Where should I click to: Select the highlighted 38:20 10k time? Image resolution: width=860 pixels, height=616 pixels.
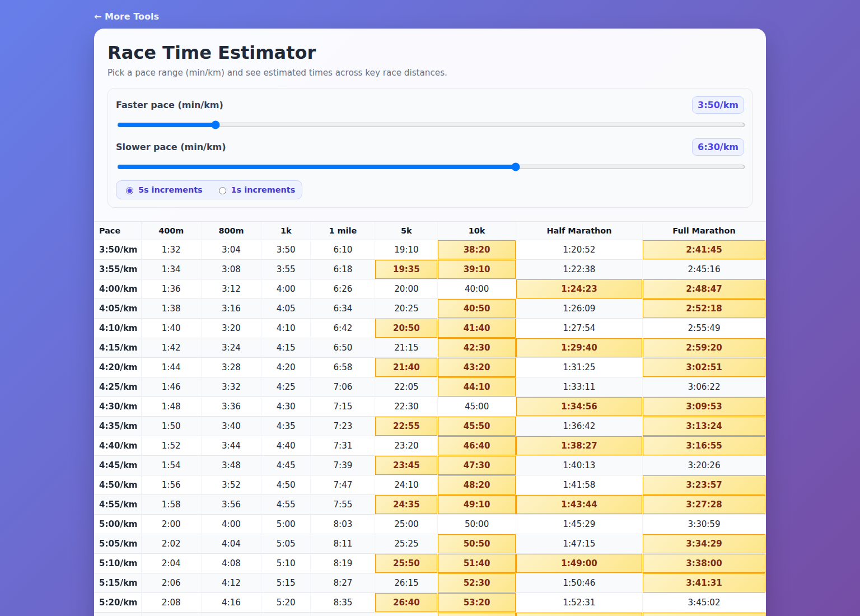(476, 249)
